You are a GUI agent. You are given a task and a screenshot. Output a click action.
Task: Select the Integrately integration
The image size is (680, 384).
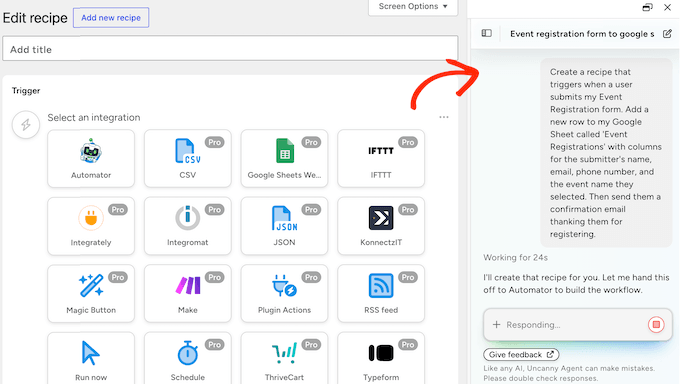point(91,226)
